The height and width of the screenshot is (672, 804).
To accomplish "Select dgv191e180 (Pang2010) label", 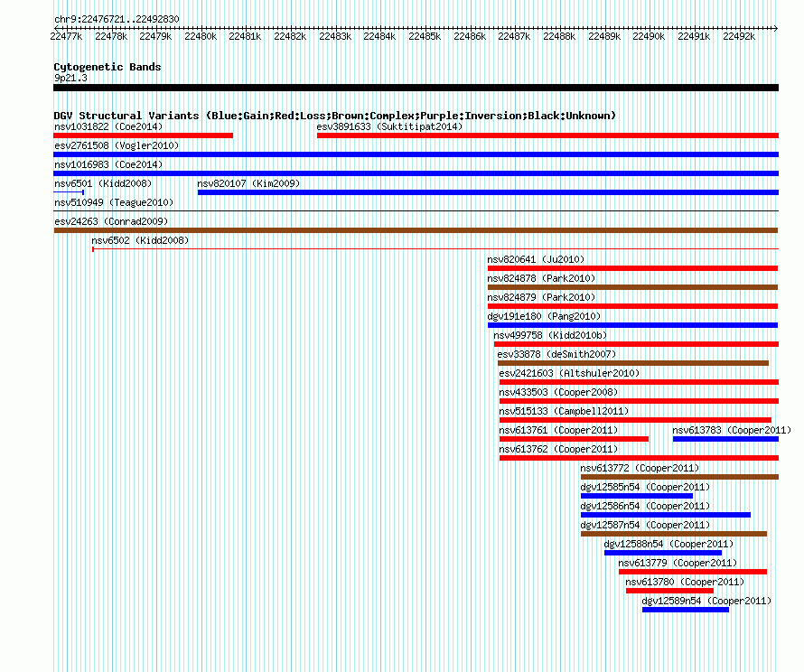I will pos(544,316).
